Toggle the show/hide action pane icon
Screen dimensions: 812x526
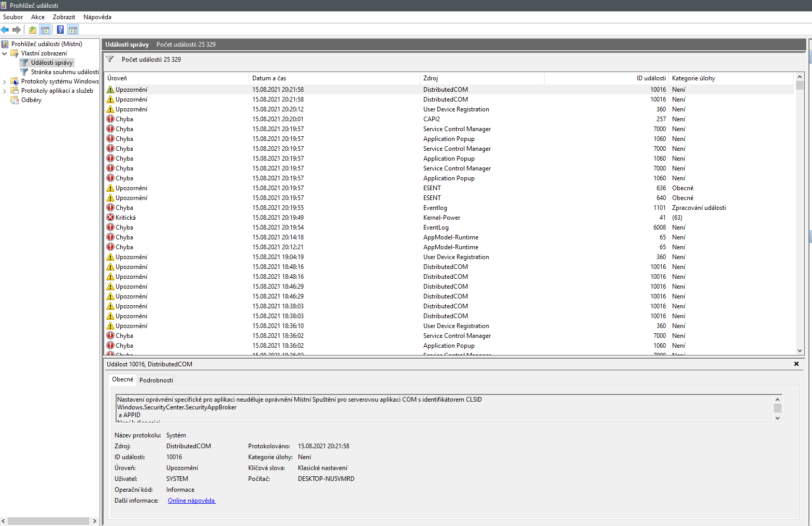pyautogui.click(x=73, y=30)
